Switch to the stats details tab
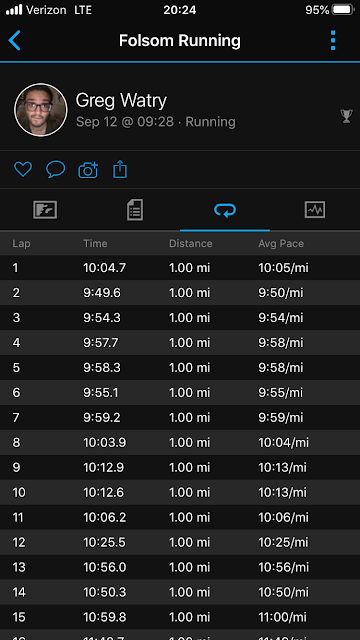This screenshot has height=640, width=360. [135, 210]
